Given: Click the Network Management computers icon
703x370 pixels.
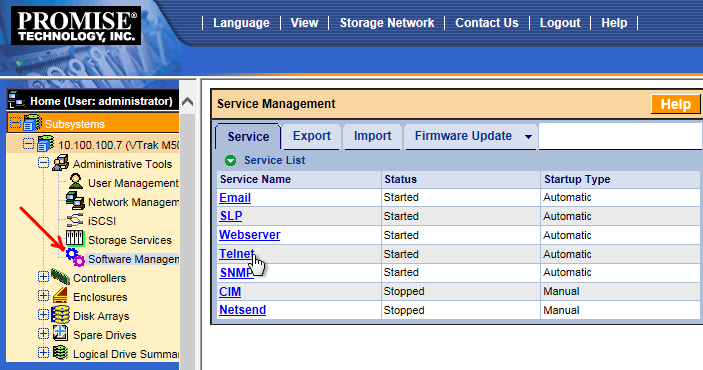Looking at the screenshot, I should tap(75, 200).
